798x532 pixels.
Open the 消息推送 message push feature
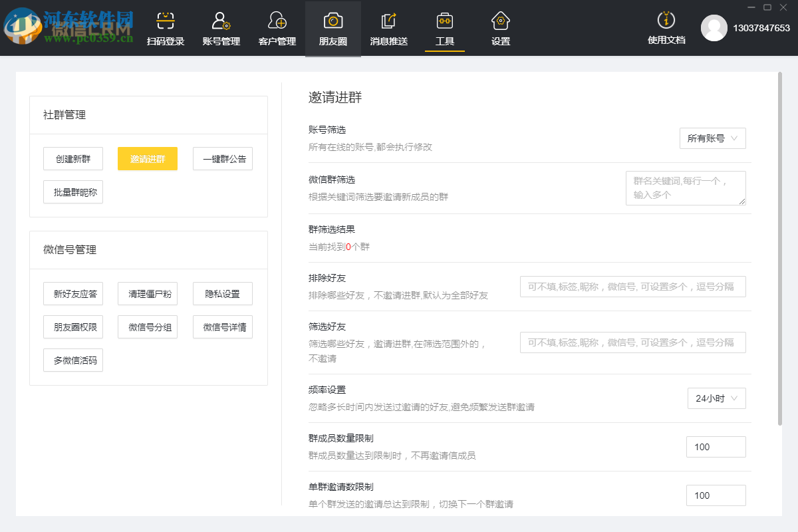[388, 29]
